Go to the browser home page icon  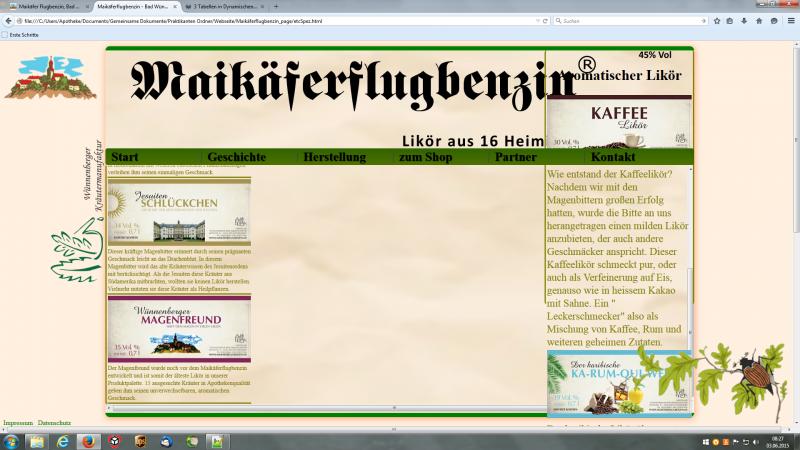pyautogui.click(x=759, y=20)
